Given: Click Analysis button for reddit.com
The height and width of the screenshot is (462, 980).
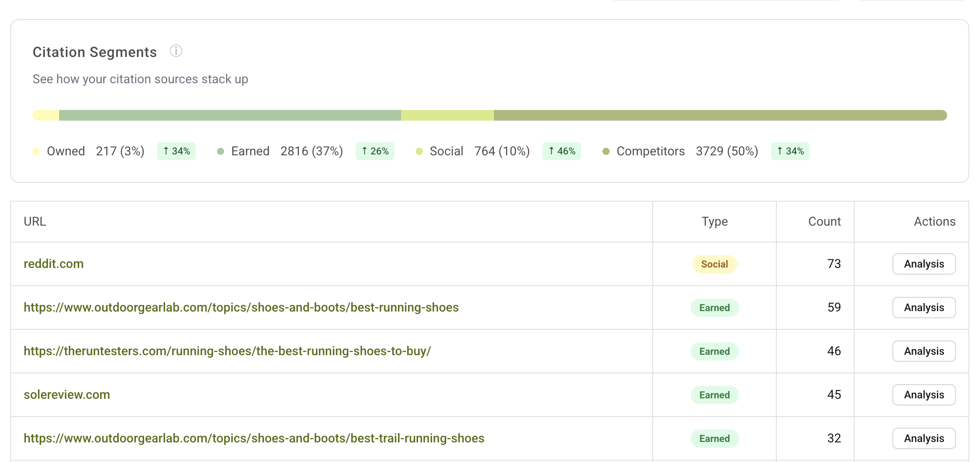Looking at the screenshot, I should [x=924, y=264].
